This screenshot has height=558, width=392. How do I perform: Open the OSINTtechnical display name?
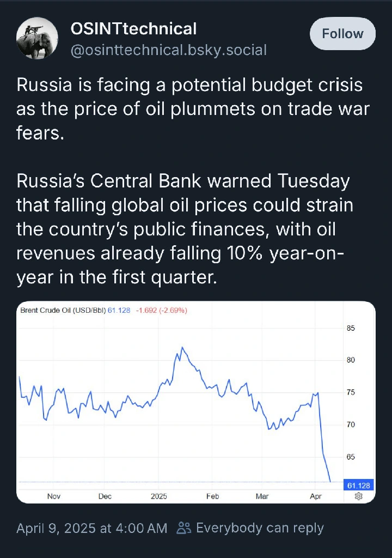[133, 28]
